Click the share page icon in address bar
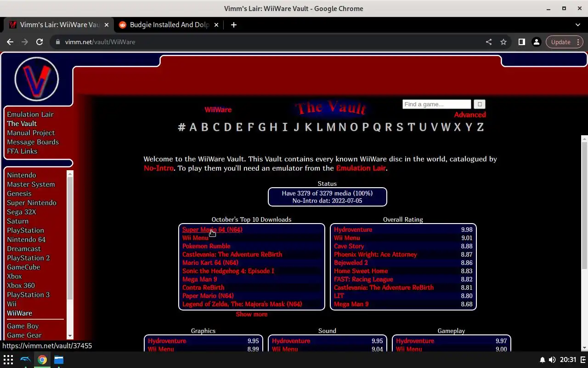588x368 pixels. [x=489, y=42]
